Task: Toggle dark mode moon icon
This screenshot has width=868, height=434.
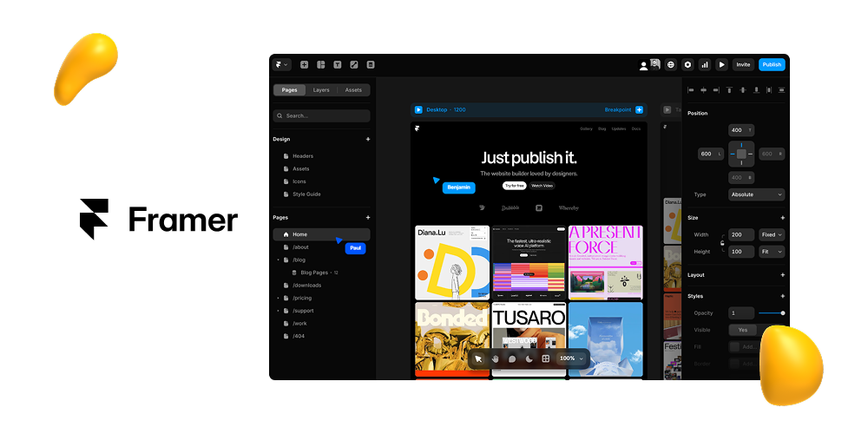Action: click(x=529, y=358)
